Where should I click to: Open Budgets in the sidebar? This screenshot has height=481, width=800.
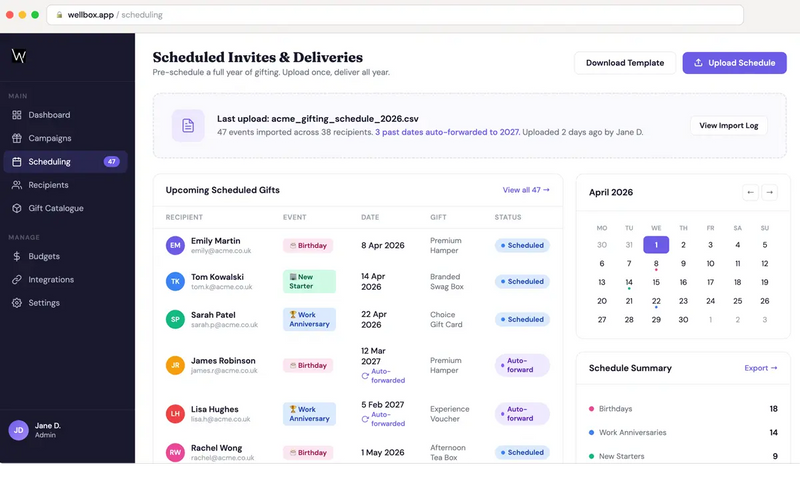pyautogui.click(x=65, y=256)
